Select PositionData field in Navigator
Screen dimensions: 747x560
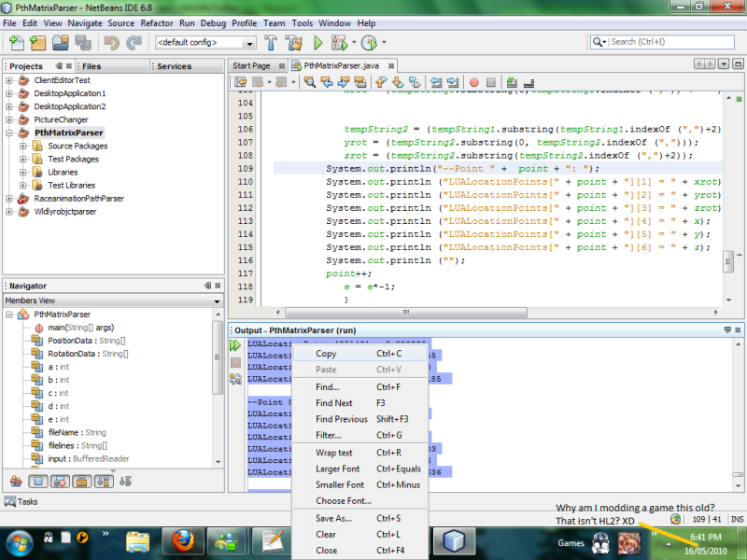coord(86,341)
